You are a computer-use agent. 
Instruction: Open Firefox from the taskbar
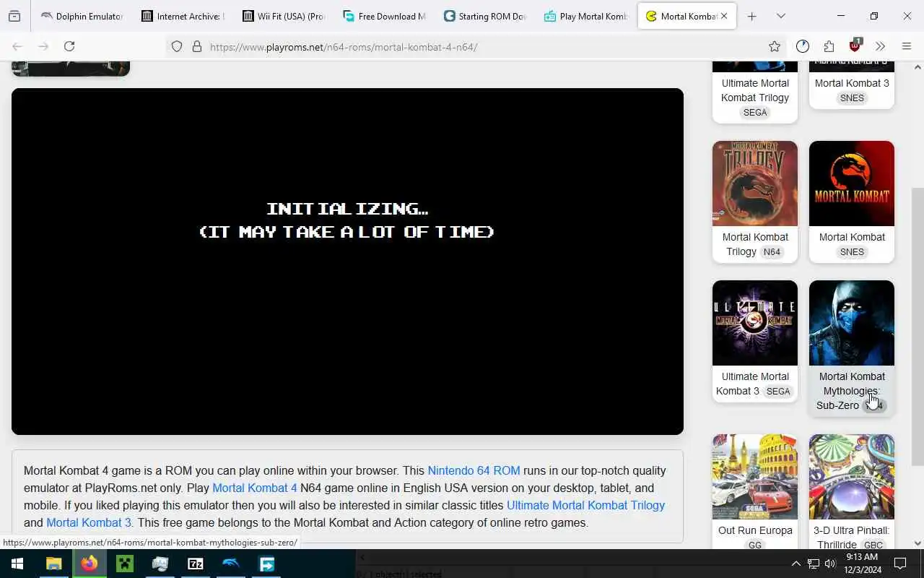(89, 564)
